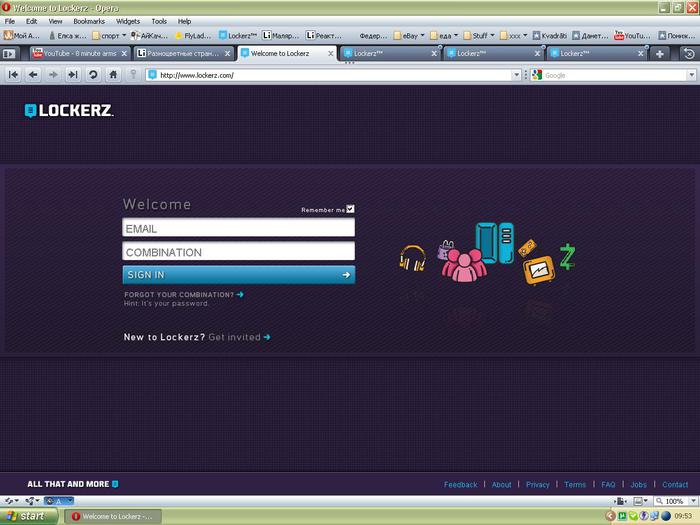Open the About footer link
Screen dimensions: 700x525
(x=501, y=484)
